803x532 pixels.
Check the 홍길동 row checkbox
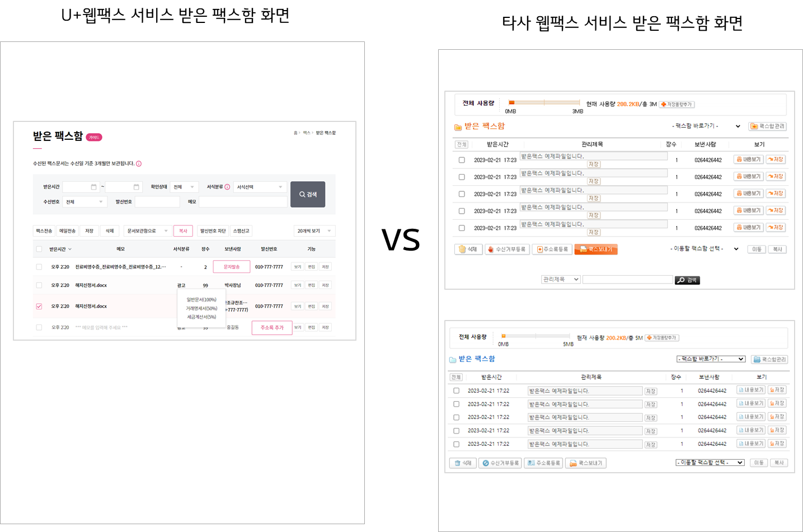click(x=39, y=327)
